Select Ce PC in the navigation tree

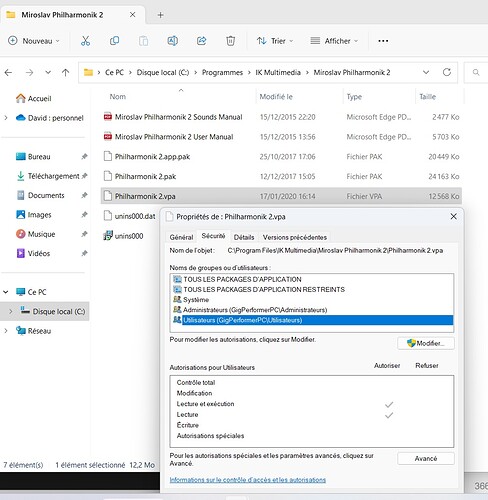[x=31, y=292]
